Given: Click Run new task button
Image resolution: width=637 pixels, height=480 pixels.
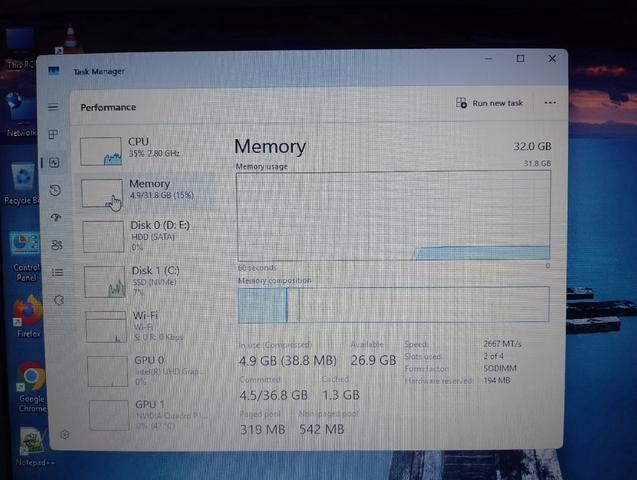Looking at the screenshot, I should (489, 103).
